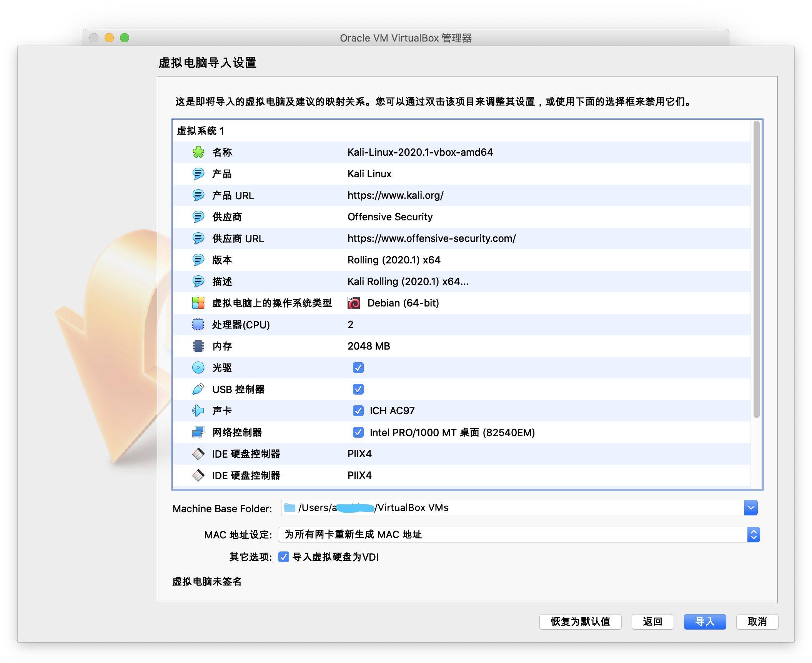Disable the 声卡 ICH AC97 checkbox
Image resolution: width=812 pixels, height=663 pixels.
(x=358, y=411)
